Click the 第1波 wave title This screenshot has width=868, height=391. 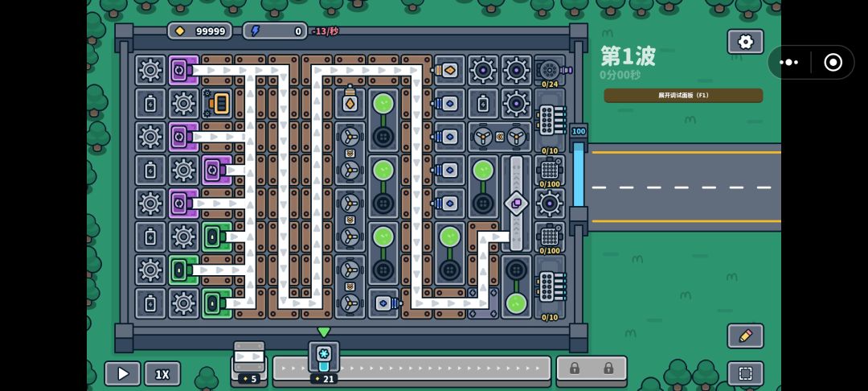coord(628,56)
